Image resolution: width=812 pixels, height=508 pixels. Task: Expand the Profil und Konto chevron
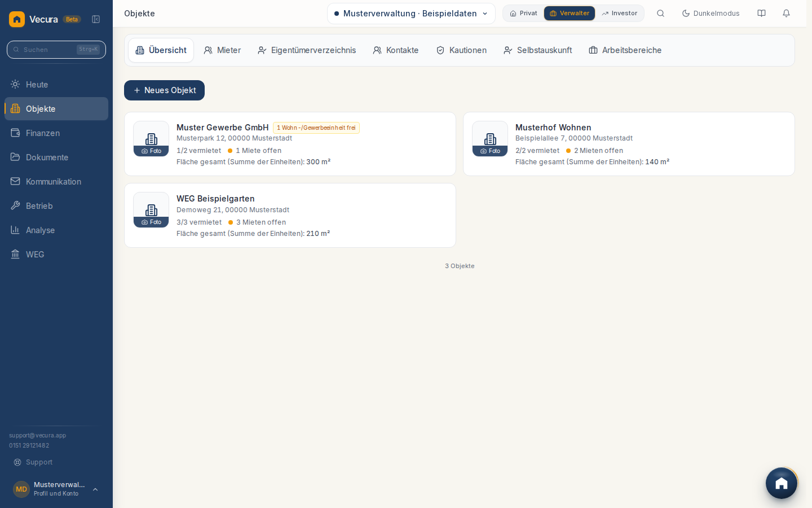click(95, 489)
